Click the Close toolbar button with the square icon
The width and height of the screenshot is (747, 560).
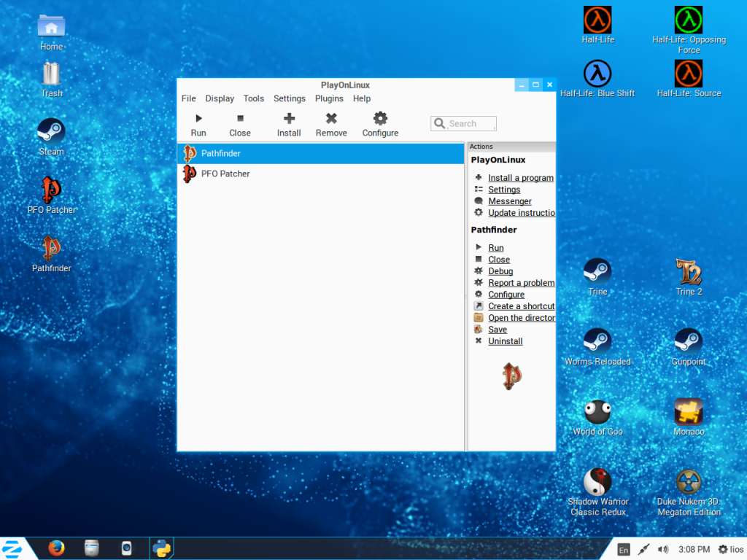(x=239, y=125)
